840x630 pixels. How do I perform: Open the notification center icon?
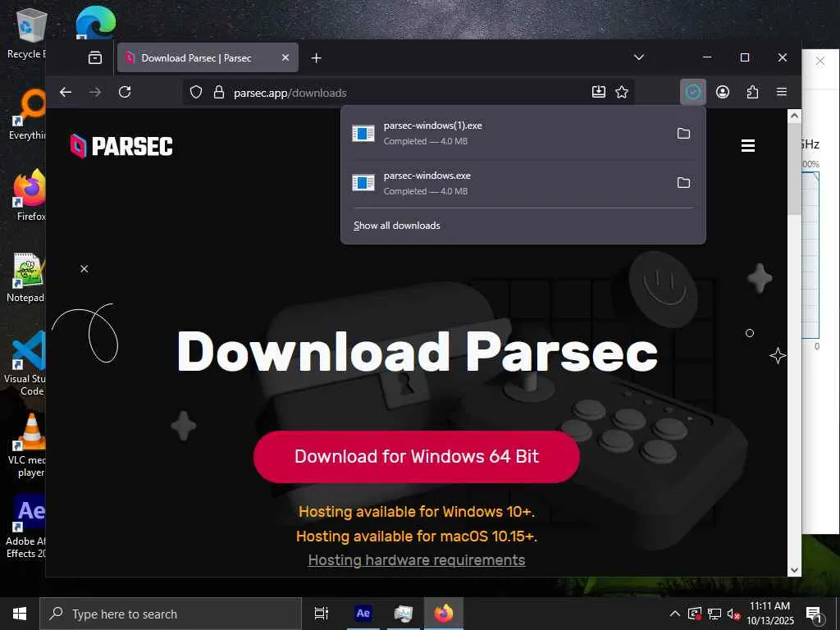(x=813, y=614)
